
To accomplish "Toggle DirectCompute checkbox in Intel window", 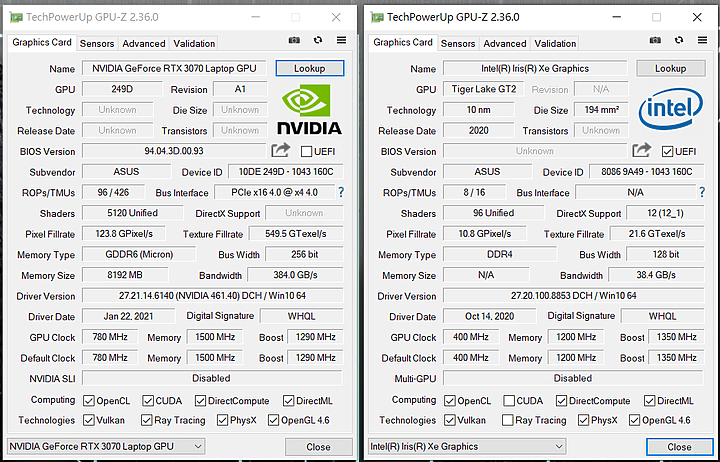I will point(561,401).
